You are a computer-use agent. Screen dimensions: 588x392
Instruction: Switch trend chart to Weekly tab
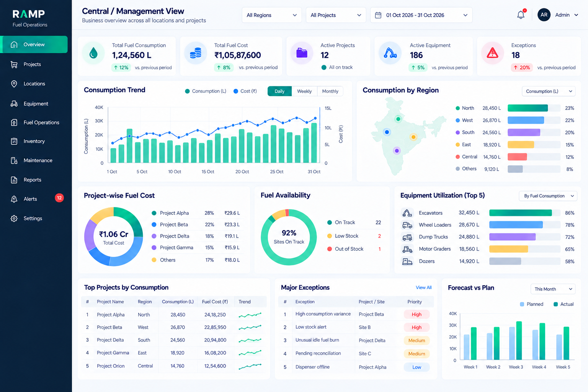(304, 91)
